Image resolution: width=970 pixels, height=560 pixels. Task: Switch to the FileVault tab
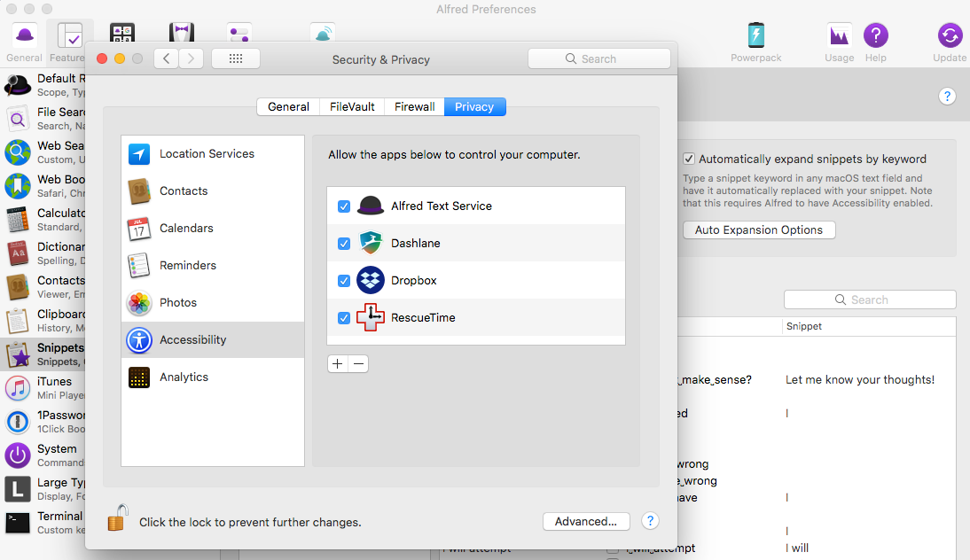352,106
